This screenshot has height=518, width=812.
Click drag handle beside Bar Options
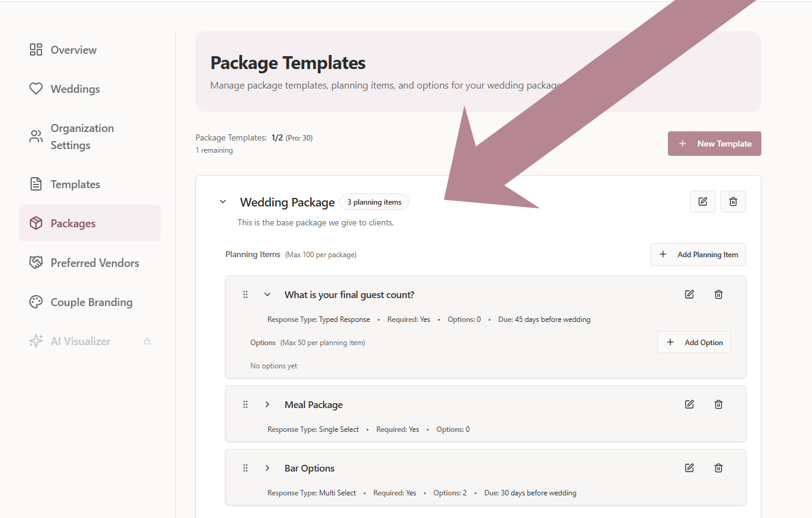(245, 468)
